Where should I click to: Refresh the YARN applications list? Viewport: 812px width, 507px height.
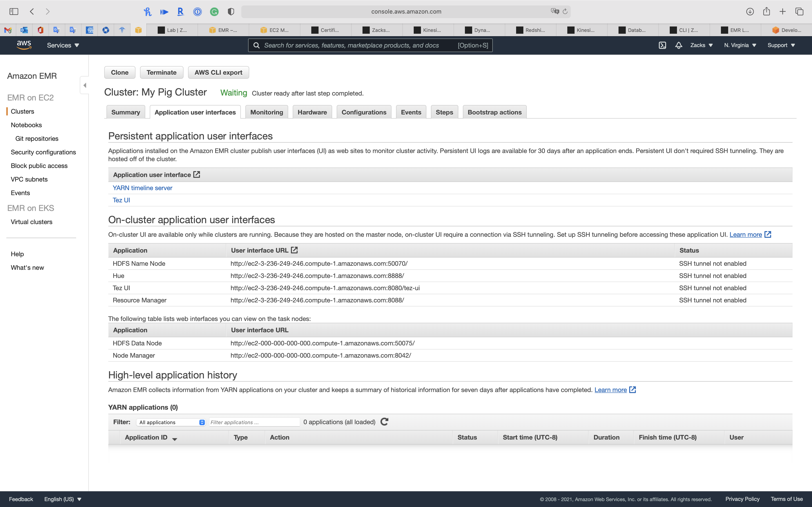[384, 422]
